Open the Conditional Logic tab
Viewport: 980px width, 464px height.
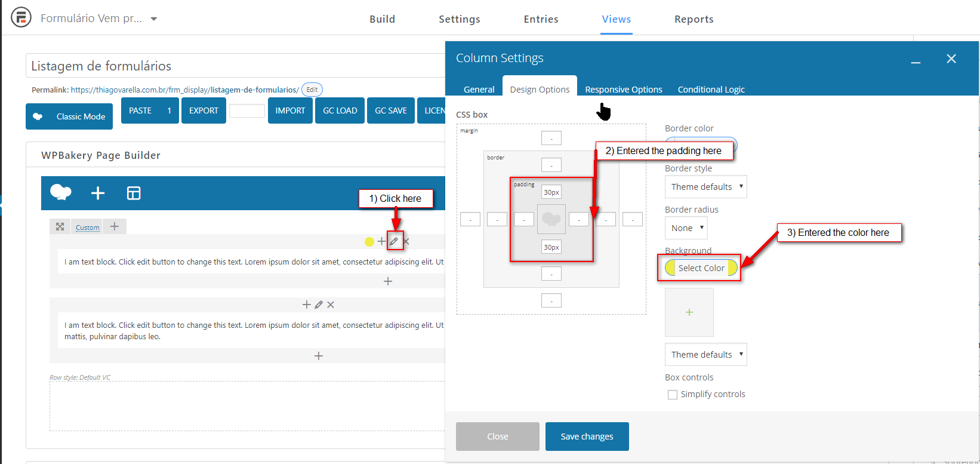click(711, 90)
